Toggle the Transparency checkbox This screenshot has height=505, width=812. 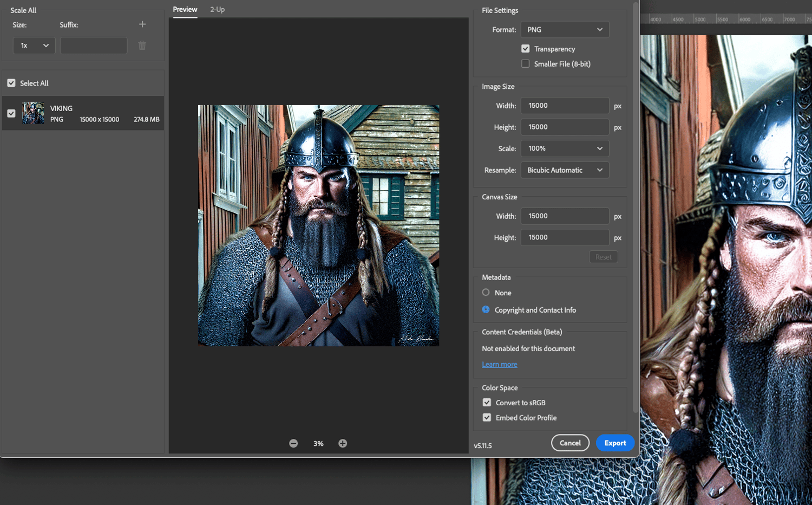point(525,49)
